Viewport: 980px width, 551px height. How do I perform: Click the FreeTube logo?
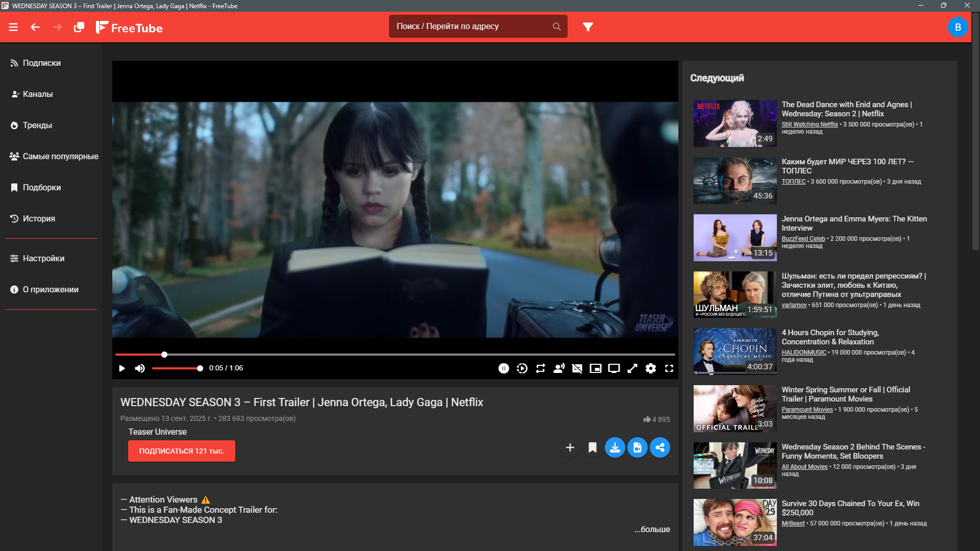click(129, 28)
